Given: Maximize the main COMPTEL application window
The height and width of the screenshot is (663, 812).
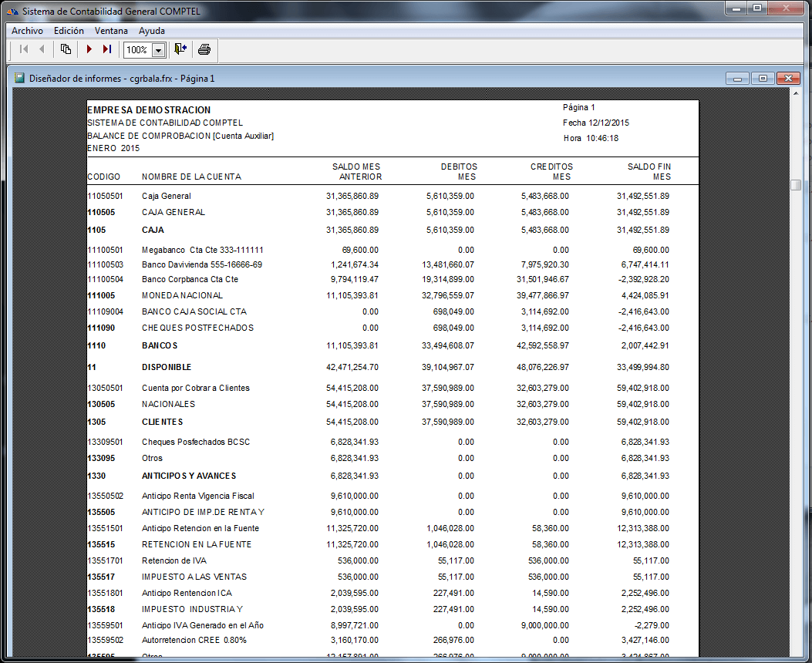Looking at the screenshot, I should [x=756, y=8].
